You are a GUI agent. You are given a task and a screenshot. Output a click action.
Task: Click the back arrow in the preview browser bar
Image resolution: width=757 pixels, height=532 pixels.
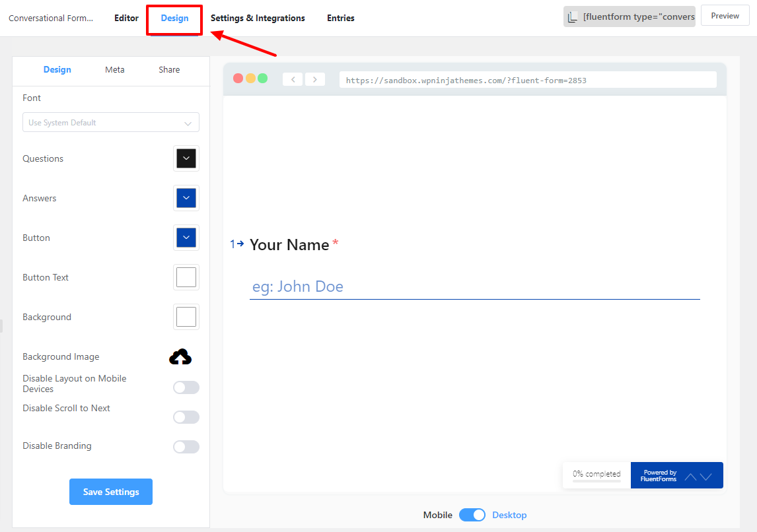[x=292, y=79]
